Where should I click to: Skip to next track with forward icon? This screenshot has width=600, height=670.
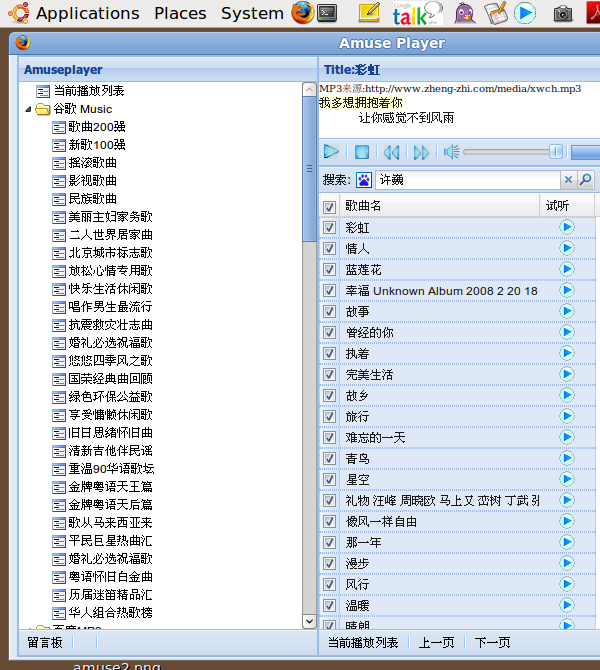pos(421,152)
